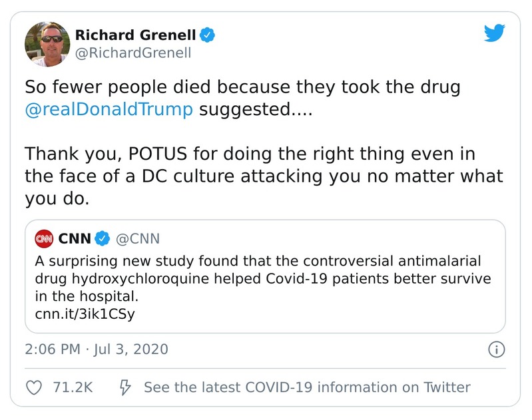Viewport: 532px width, 420px height.
Task: Click CNN's blue verified checkmark
Action: point(103,238)
